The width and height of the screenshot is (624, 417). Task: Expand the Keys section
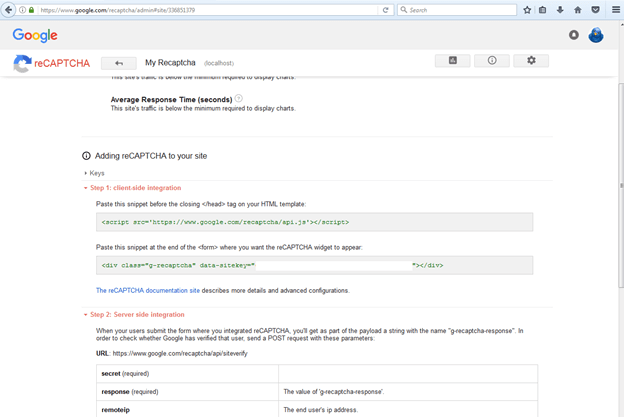[94, 173]
